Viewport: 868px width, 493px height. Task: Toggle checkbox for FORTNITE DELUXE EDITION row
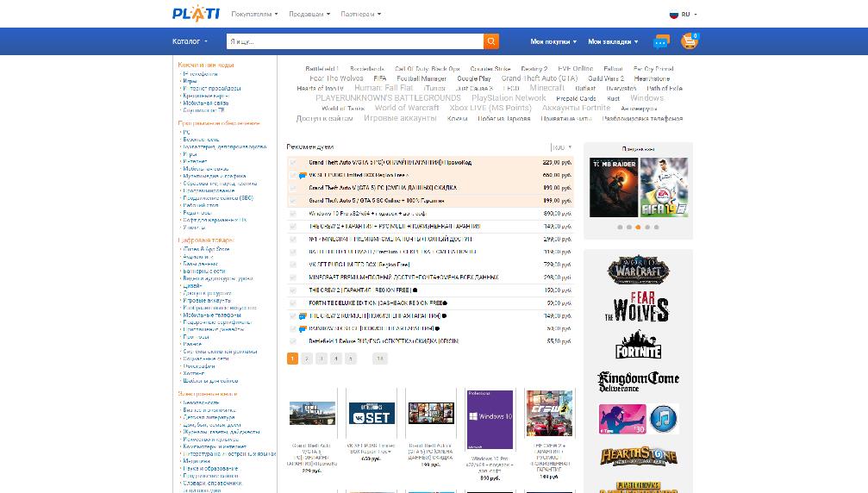(293, 303)
